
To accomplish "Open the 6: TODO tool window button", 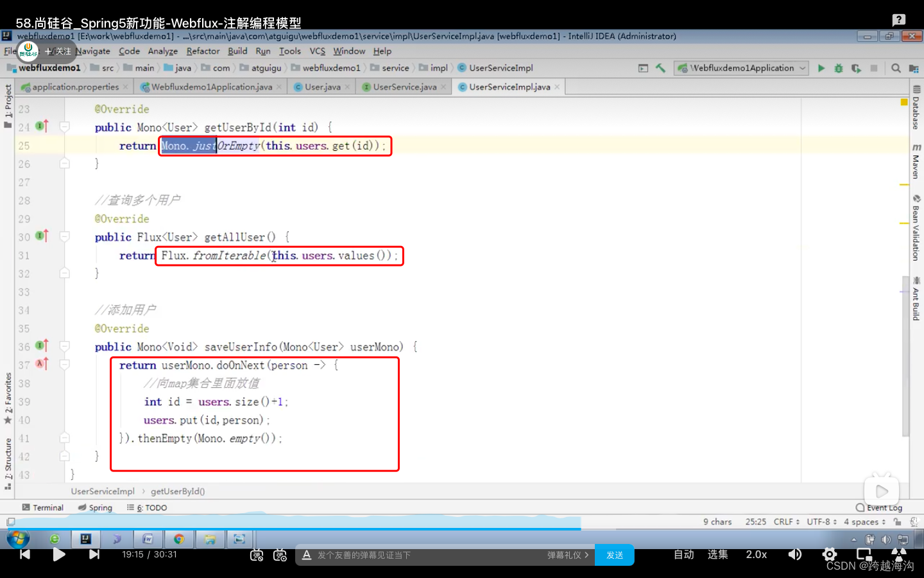I will (x=147, y=507).
